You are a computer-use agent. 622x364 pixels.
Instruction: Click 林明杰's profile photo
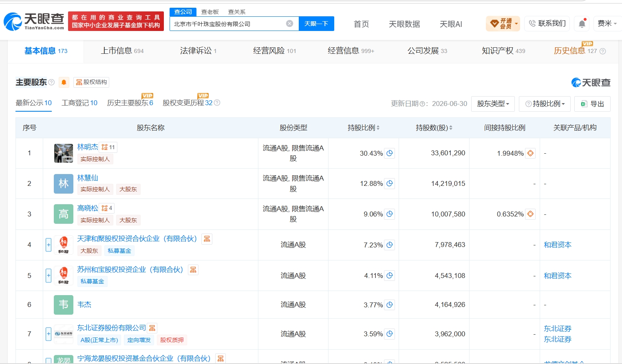[x=64, y=153]
